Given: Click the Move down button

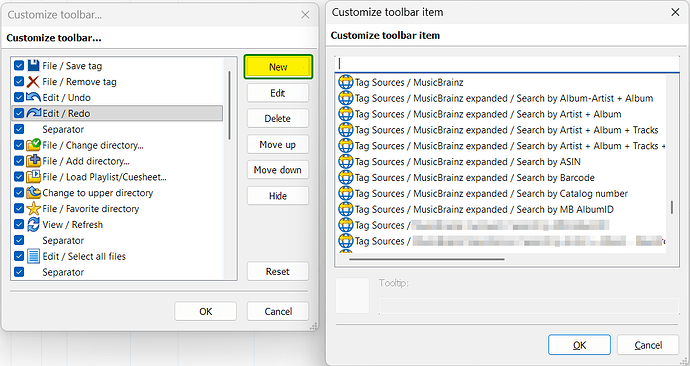Looking at the screenshot, I should pos(278,170).
